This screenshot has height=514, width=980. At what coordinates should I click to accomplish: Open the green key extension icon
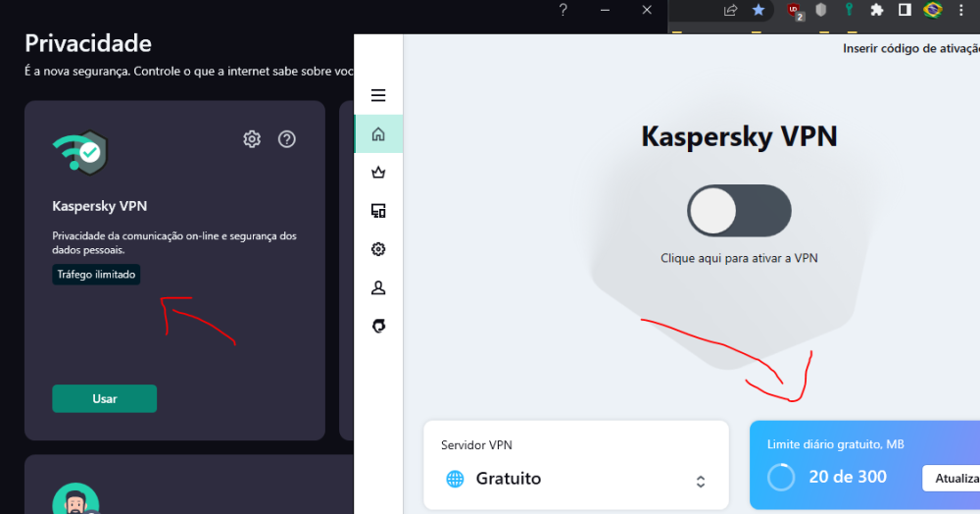[849, 10]
